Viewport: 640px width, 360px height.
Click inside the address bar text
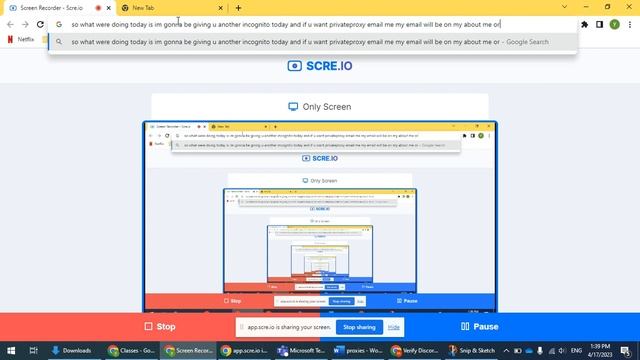pyautogui.click(x=286, y=24)
